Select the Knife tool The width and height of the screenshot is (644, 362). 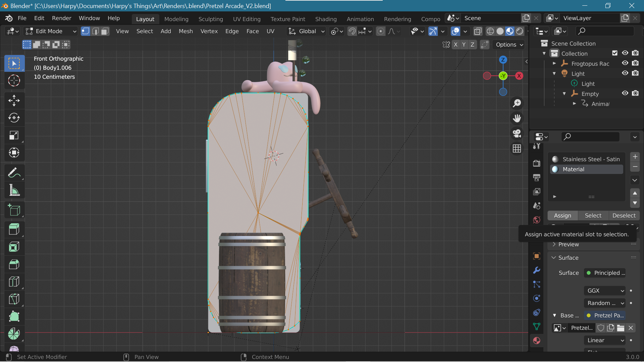pos(14,299)
